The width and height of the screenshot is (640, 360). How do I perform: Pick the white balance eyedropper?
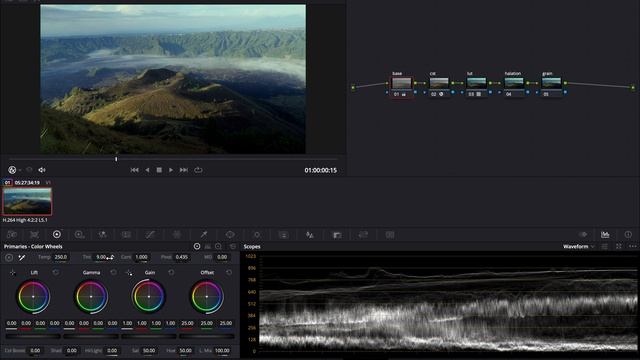coord(22,257)
